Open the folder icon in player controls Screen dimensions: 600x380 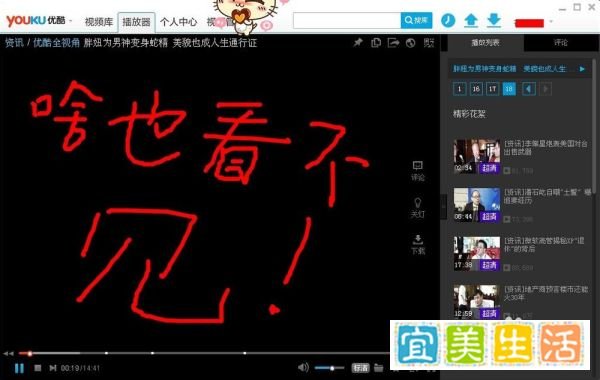378,368
